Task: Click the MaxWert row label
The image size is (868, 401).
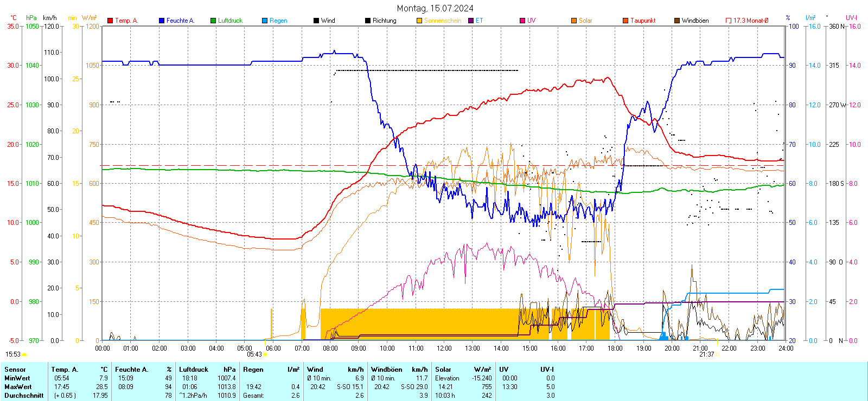Action: coord(18,387)
